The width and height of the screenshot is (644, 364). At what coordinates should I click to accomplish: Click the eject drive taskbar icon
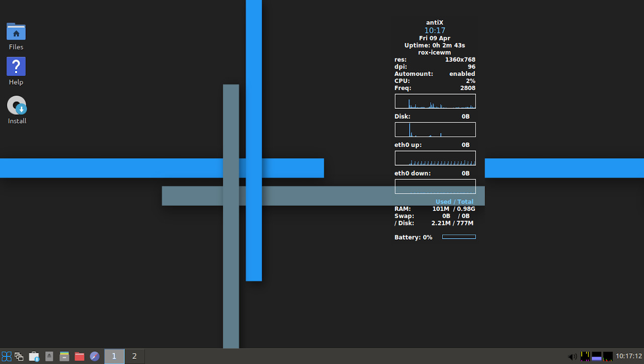pos(49,356)
